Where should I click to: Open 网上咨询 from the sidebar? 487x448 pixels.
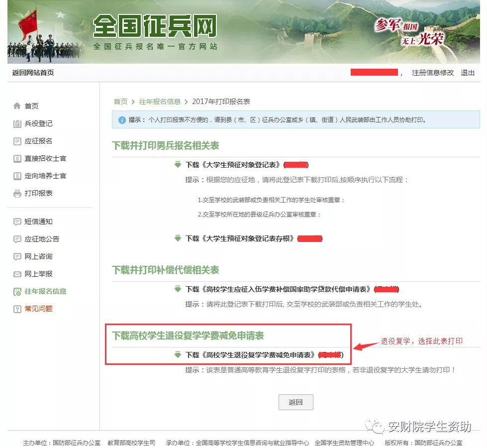pyautogui.click(x=38, y=256)
